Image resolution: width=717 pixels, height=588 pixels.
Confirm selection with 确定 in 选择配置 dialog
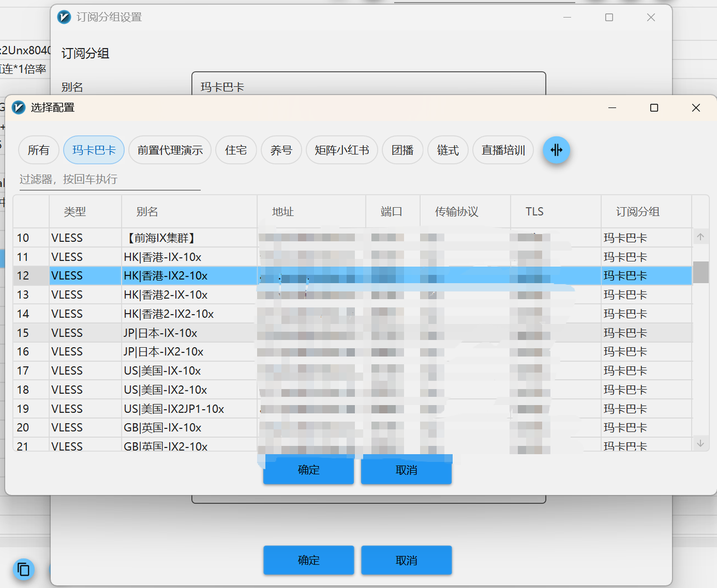click(x=309, y=470)
